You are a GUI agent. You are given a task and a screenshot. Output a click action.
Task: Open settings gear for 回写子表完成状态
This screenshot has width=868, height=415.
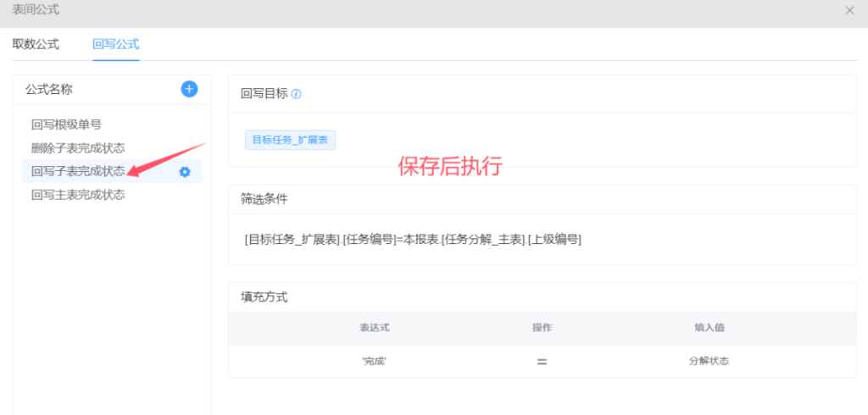pos(184,172)
